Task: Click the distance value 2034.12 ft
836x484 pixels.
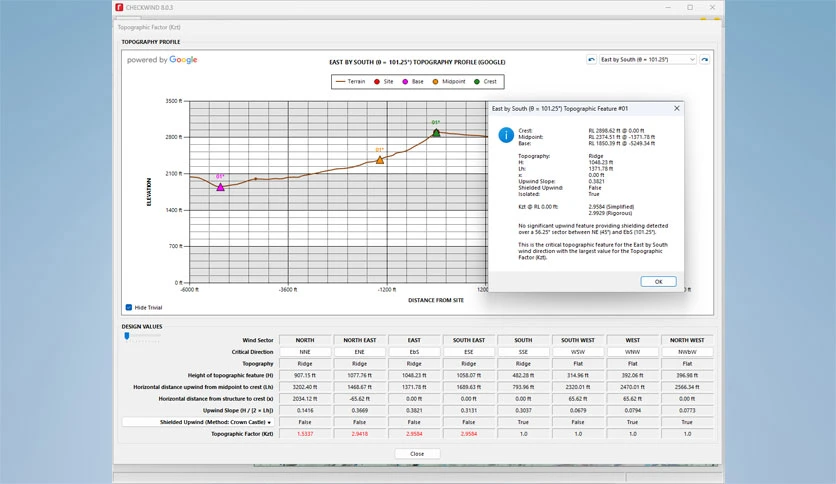Action: (305, 399)
